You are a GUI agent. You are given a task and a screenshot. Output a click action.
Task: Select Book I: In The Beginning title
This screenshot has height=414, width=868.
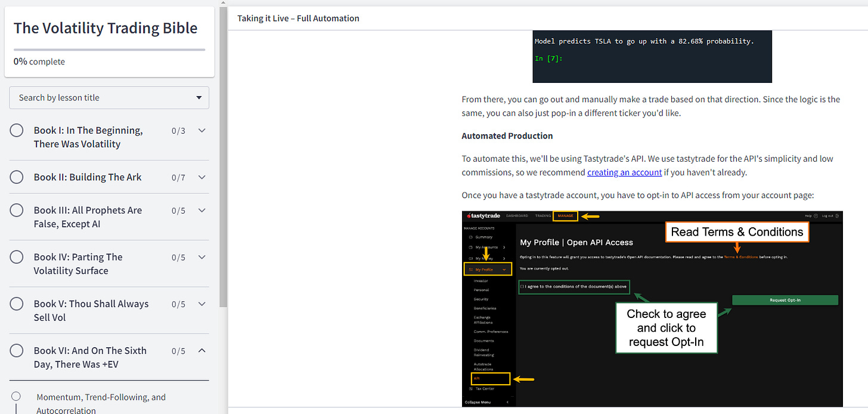(88, 137)
